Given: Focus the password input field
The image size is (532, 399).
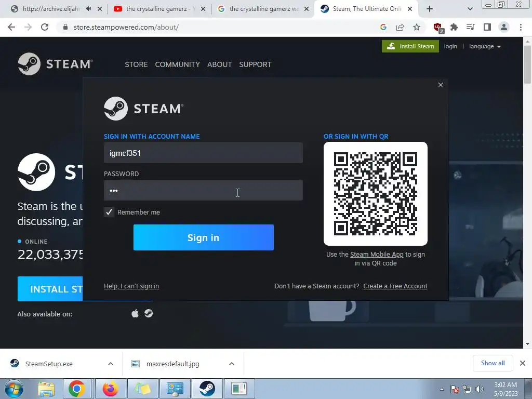Looking at the screenshot, I should [203, 190].
